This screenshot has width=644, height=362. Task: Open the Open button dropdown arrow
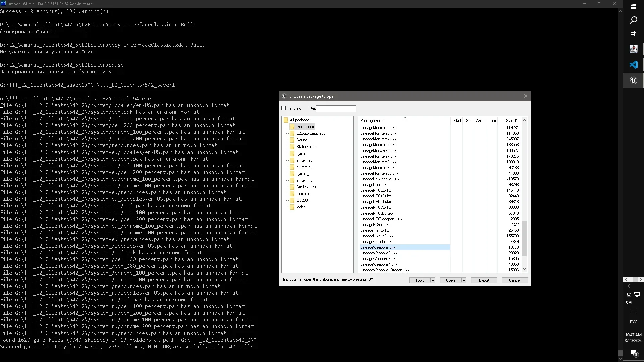464,280
